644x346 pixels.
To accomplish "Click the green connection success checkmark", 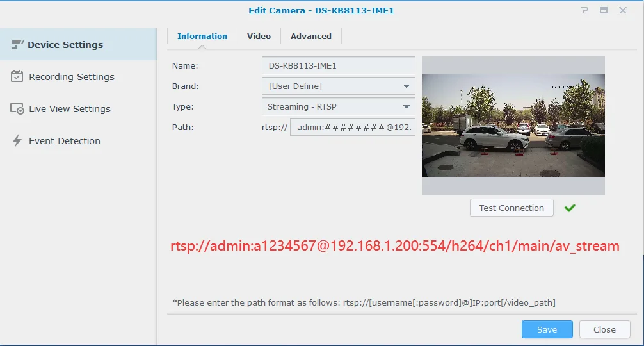I will 570,208.
